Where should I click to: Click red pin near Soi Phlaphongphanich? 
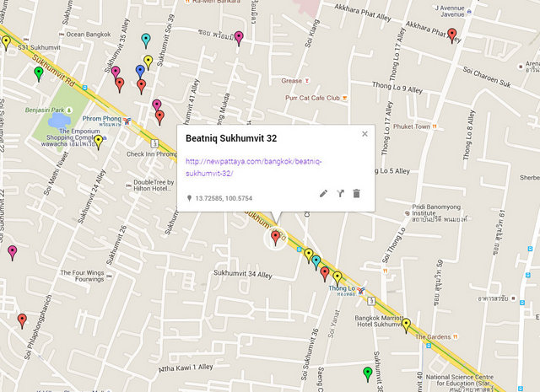pyautogui.click(x=22, y=320)
